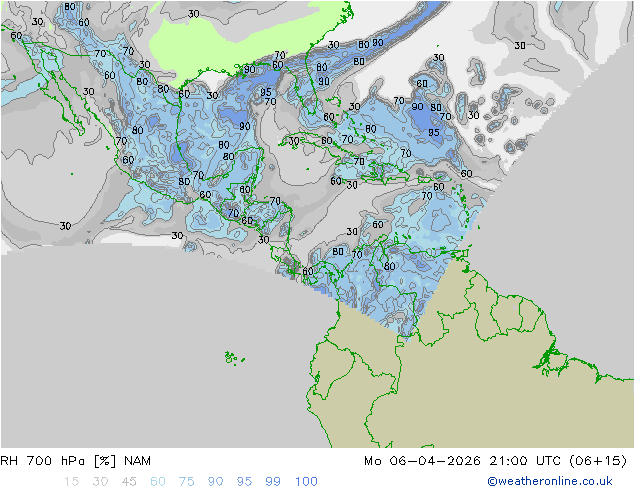The width and height of the screenshot is (634, 490).
Task: Click the '(06+15)' forecast run label
Action: tap(598, 461)
